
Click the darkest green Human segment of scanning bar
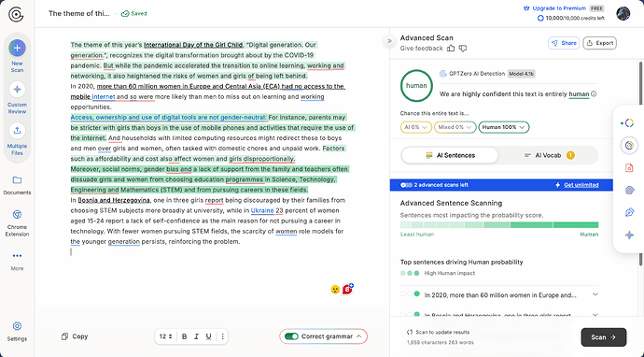coord(576,225)
